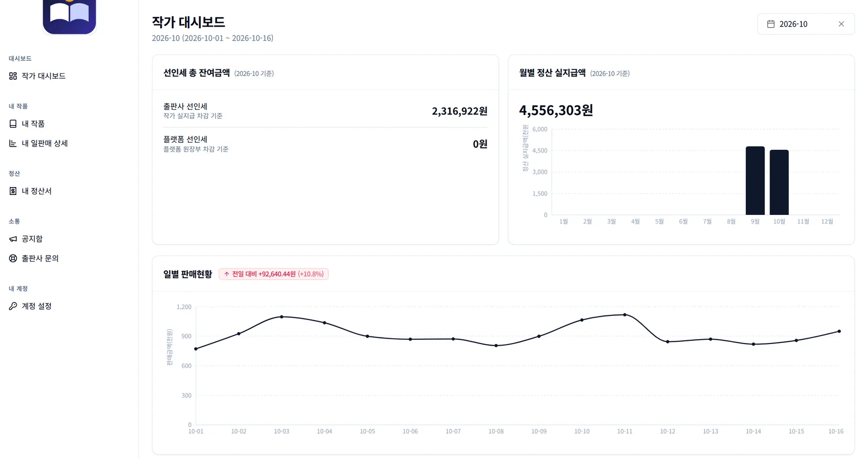
Task: Click the calendar icon in month picker
Action: [770, 24]
